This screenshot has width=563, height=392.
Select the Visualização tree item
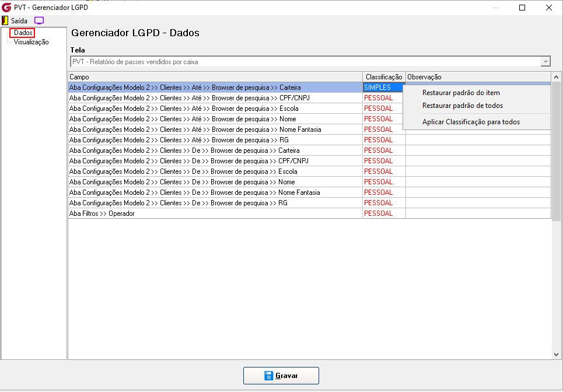pos(32,42)
